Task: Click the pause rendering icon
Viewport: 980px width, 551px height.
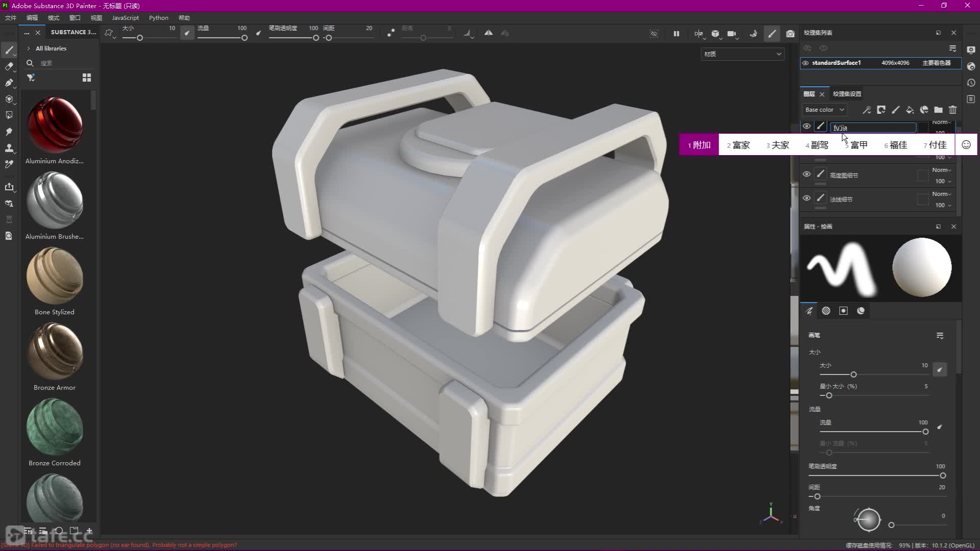Action: tap(676, 34)
